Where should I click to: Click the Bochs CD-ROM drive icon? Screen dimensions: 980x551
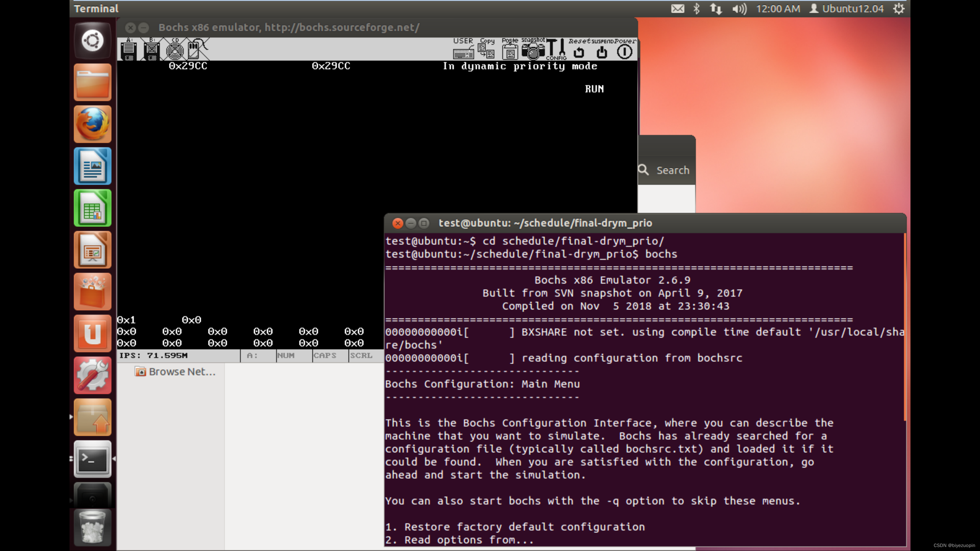[x=175, y=49]
